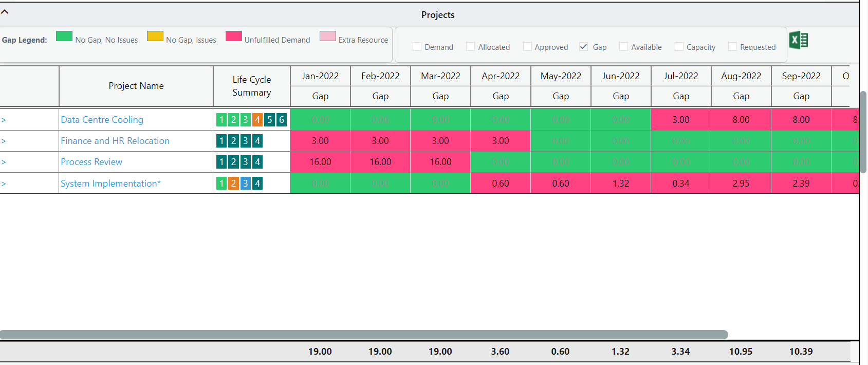868x365 pixels.
Task: Click stage 1 of Process Review
Action: pyautogui.click(x=221, y=162)
